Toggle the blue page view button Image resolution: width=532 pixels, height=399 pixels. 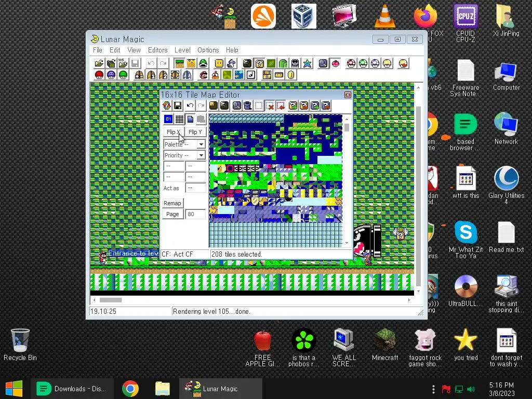point(190,119)
